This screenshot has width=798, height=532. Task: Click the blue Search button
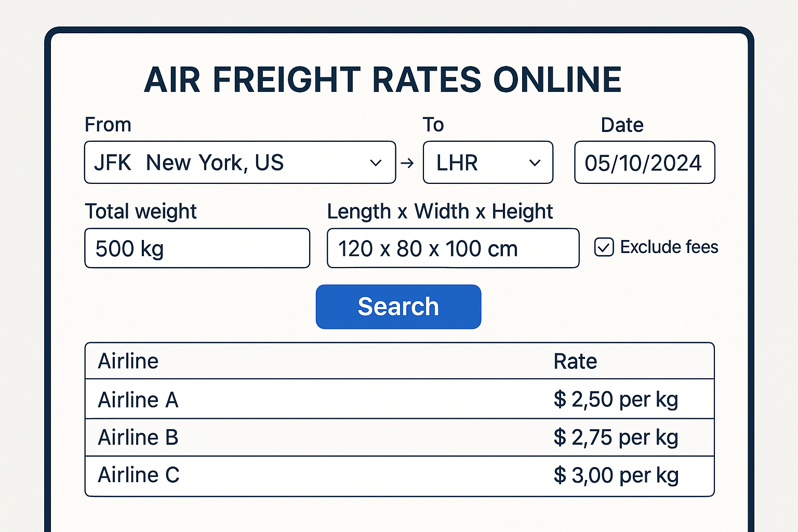(x=398, y=307)
